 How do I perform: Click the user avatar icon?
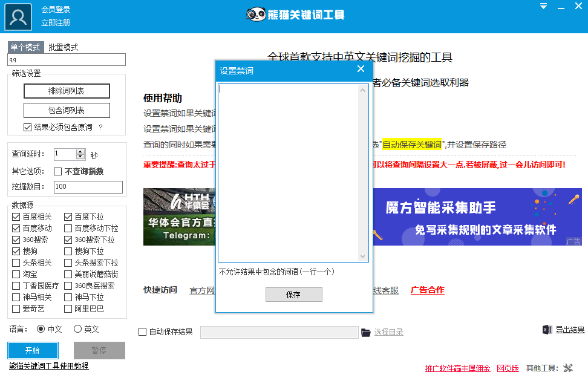[x=19, y=17]
